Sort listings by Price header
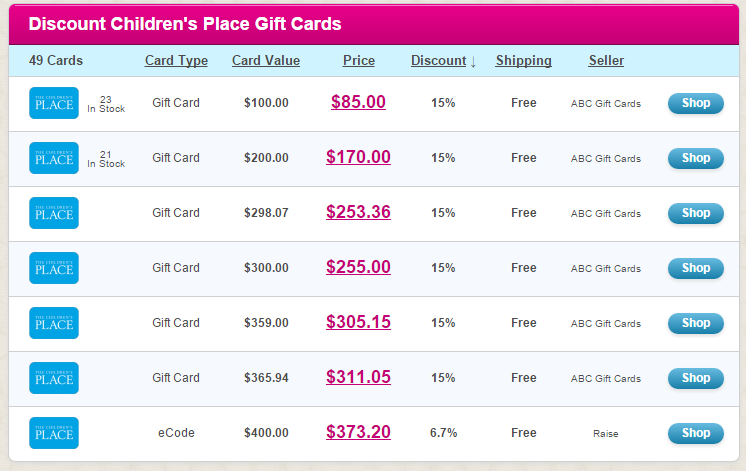This screenshot has width=746, height=471. (x=358, y=61)
